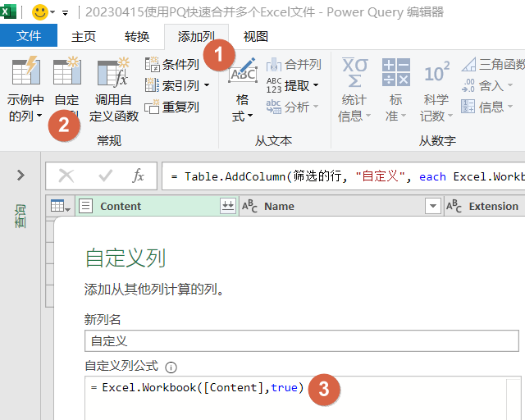The width and height of the screenshot is (525, 420).
Task: Expand the 索引列 dropdown arrow
Action: (207, 85)
